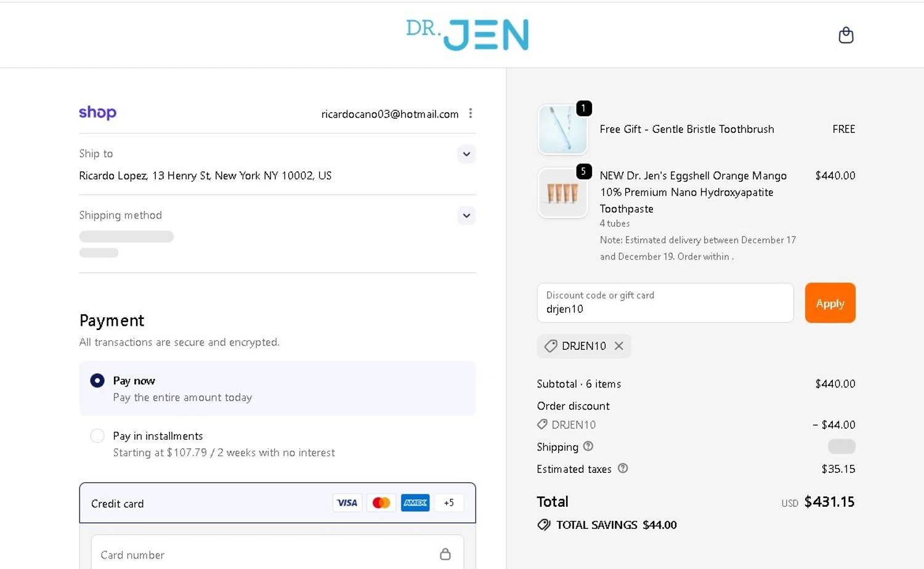Click the Estimated taxes $35.15 value
The width and height of the screenshot is (924, 569).
[x=838, y=469]
